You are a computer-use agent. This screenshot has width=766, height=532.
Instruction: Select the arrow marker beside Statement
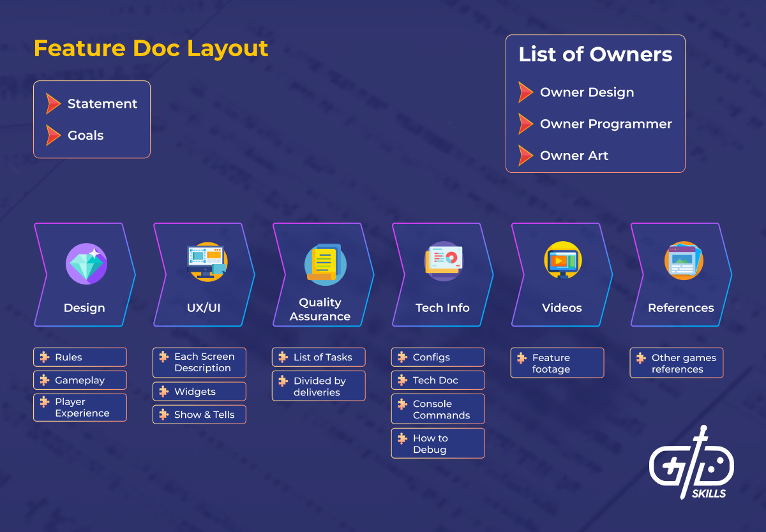[x=52, y=103]
